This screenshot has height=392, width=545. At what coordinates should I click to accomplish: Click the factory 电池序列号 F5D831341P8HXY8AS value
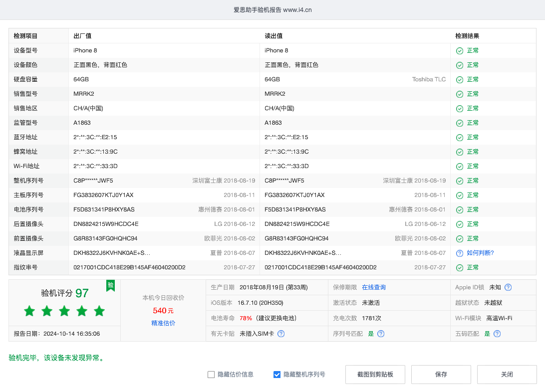point(104,209)
